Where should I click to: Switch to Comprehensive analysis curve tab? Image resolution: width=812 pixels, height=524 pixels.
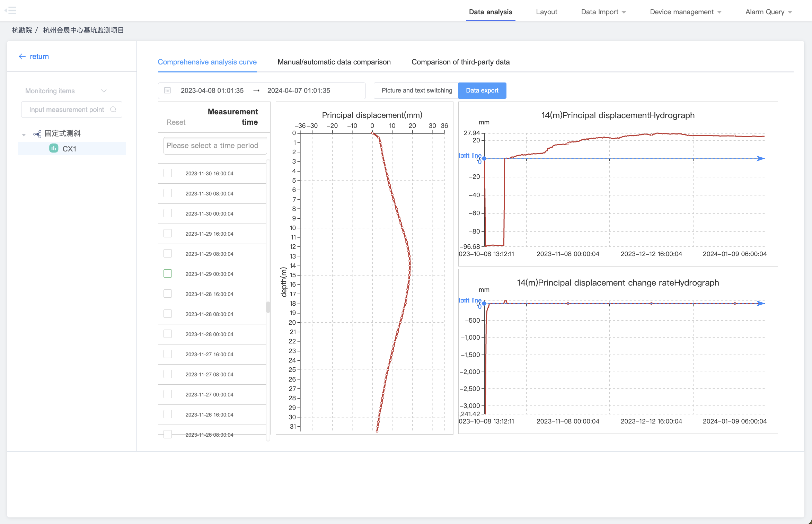coord(207,62)
